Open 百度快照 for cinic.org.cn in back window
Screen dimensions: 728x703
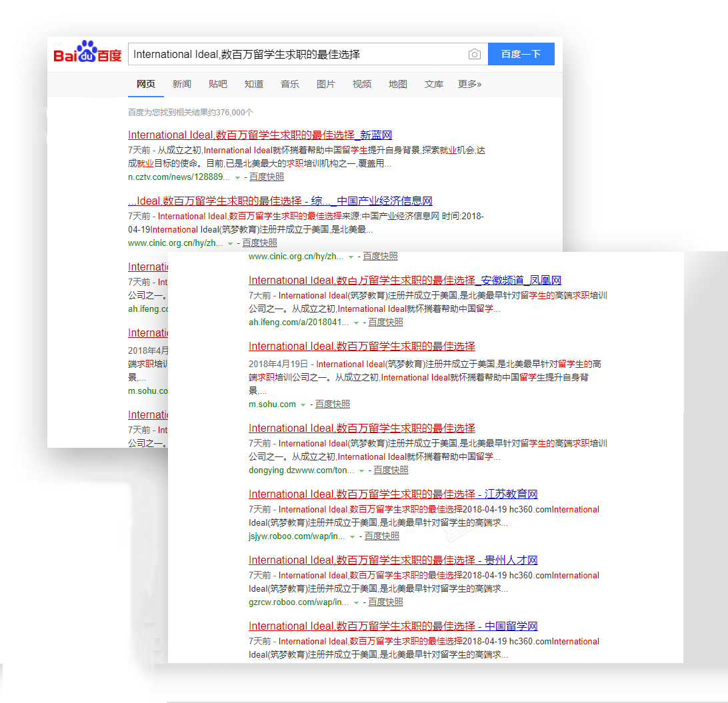point(259,243)
